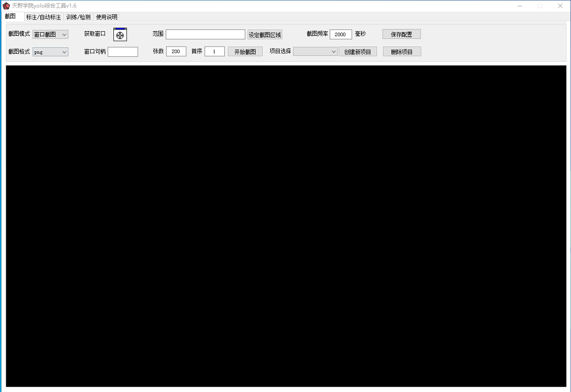
Task: Click the 开始截图 button
Action: (245, 51)
